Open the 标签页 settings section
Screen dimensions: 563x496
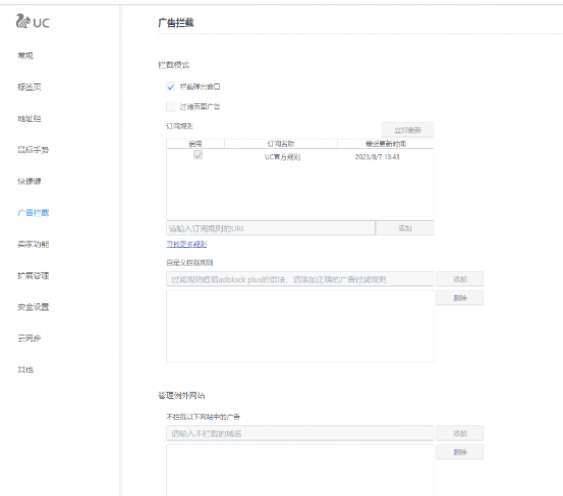[29, 87]
